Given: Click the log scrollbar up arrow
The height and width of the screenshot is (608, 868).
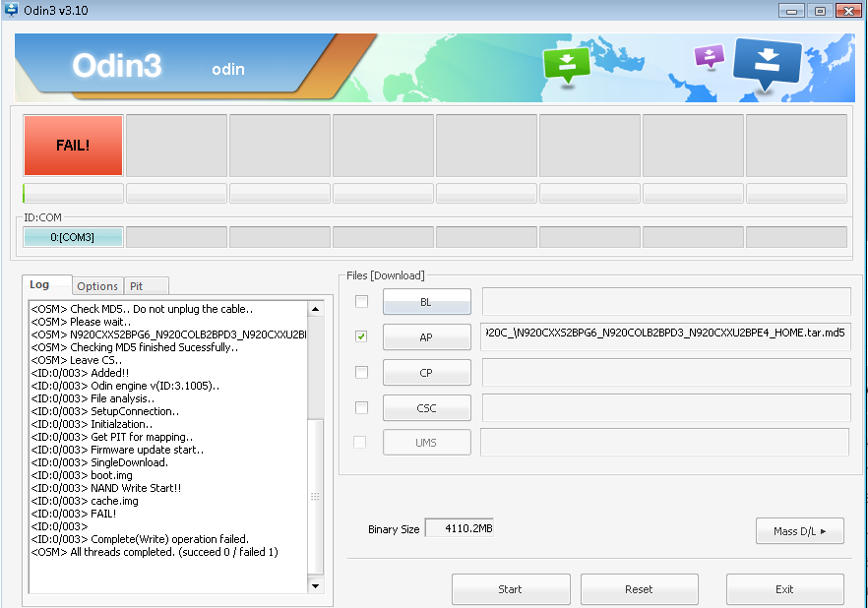Looking at the screenshot, I should 315,309.
